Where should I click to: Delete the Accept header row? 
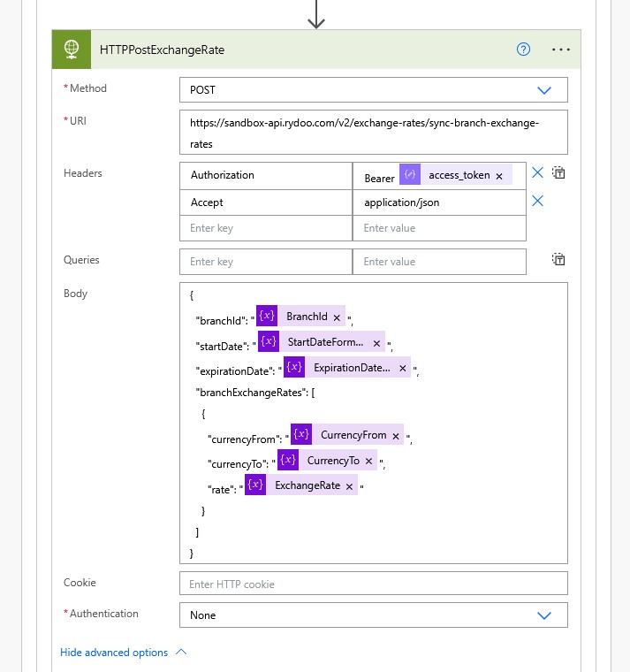point(537,201)
